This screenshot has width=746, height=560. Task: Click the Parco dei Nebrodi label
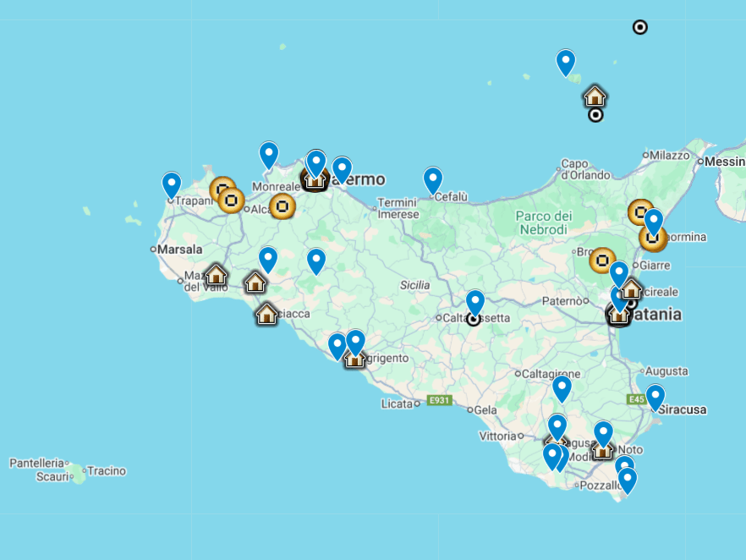click(542, 223)
